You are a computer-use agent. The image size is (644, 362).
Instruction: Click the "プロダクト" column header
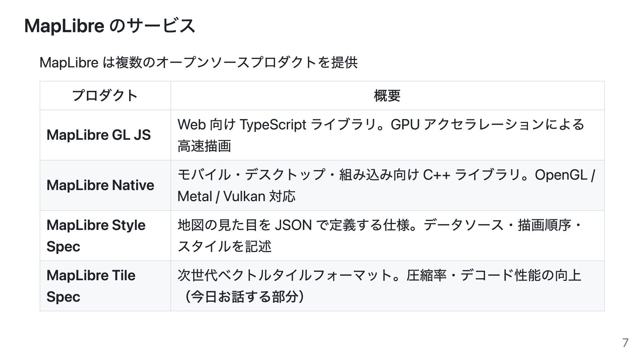105,96
